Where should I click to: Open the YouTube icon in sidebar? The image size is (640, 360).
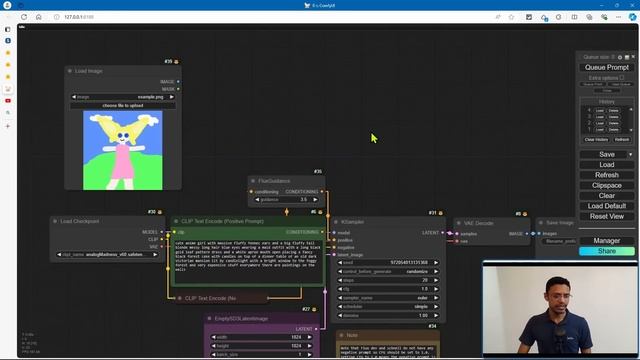pos(8,101)
